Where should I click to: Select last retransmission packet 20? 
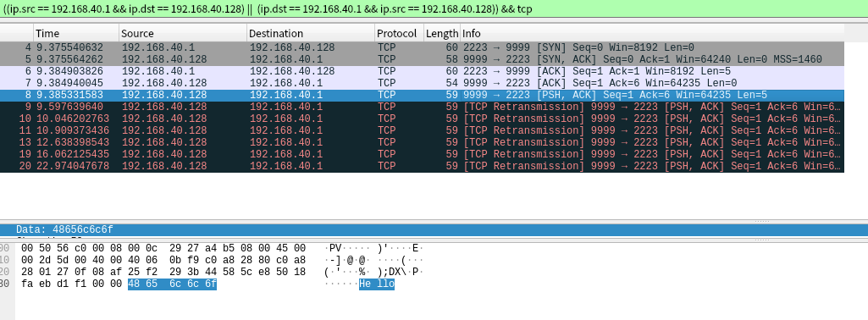[422, 166]
